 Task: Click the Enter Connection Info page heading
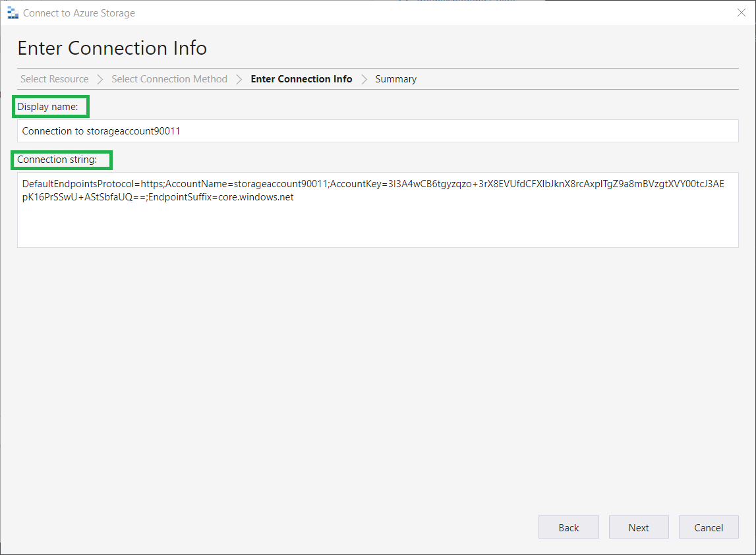pos(112,48)
